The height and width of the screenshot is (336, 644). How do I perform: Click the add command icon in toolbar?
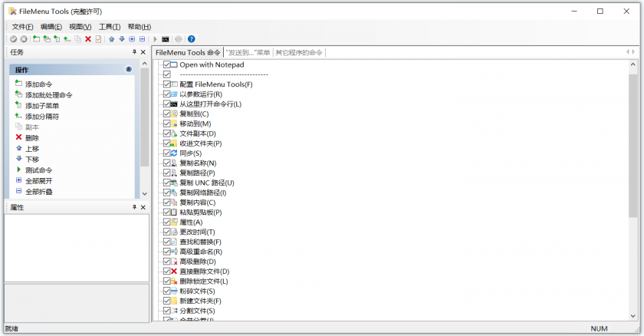point(36,38)
